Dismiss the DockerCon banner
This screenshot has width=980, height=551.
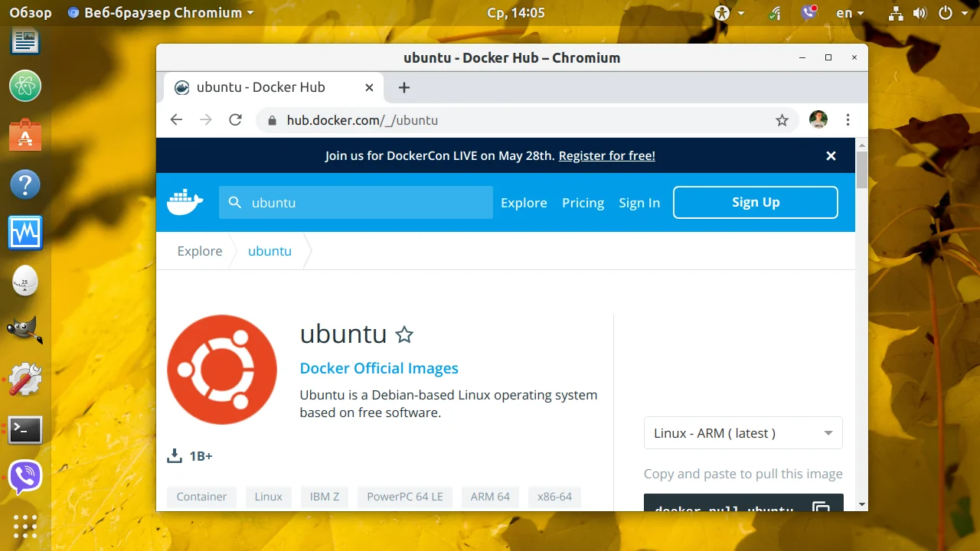(831, 156)
